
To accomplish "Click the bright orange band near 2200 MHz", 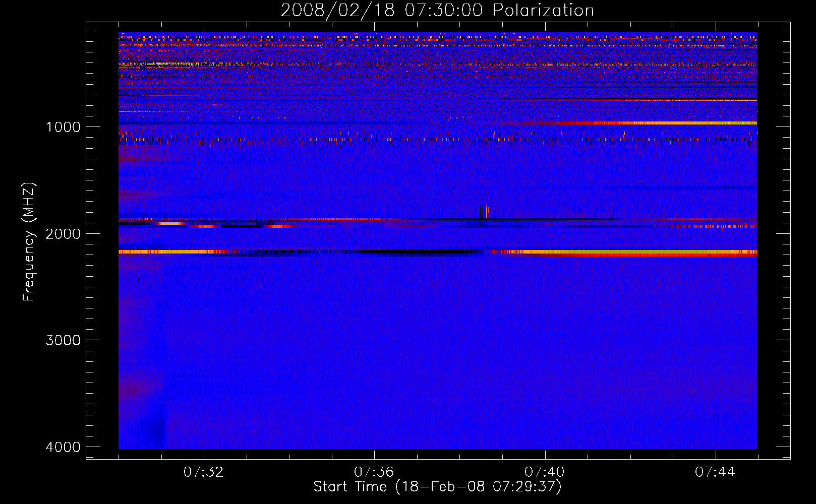I will pos(624,252).
